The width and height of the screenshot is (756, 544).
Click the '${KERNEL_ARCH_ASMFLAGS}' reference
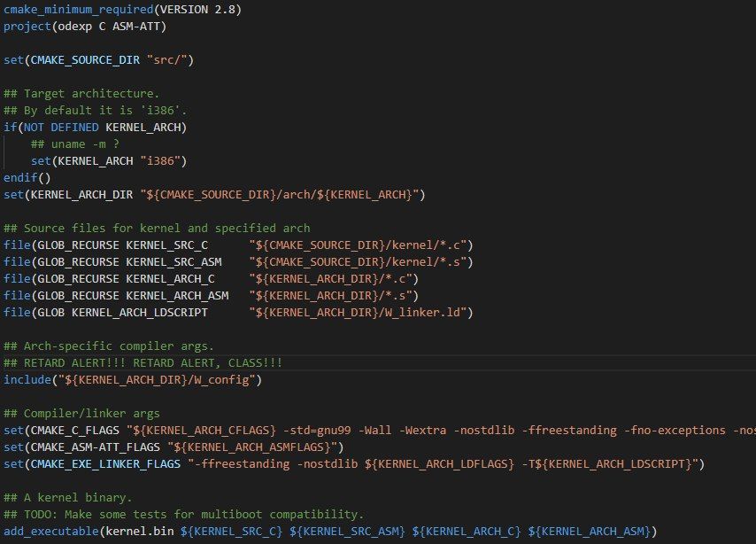coord(252,447)
